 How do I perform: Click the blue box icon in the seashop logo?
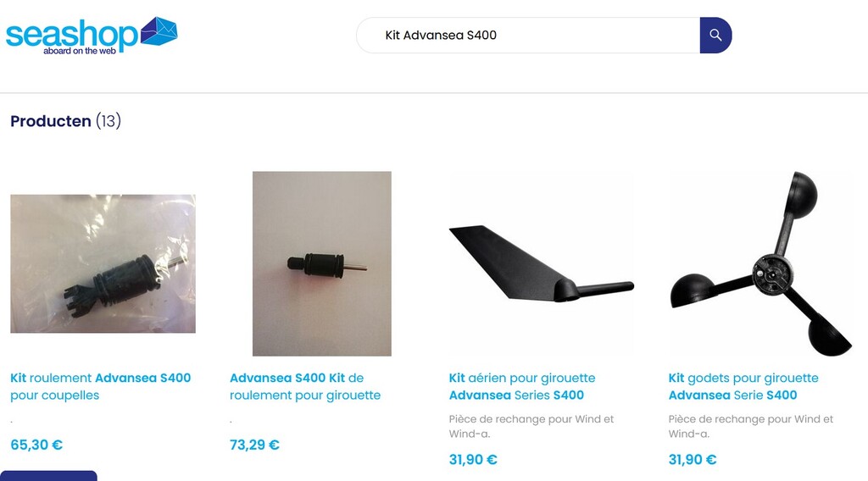(x=159, y=31)
